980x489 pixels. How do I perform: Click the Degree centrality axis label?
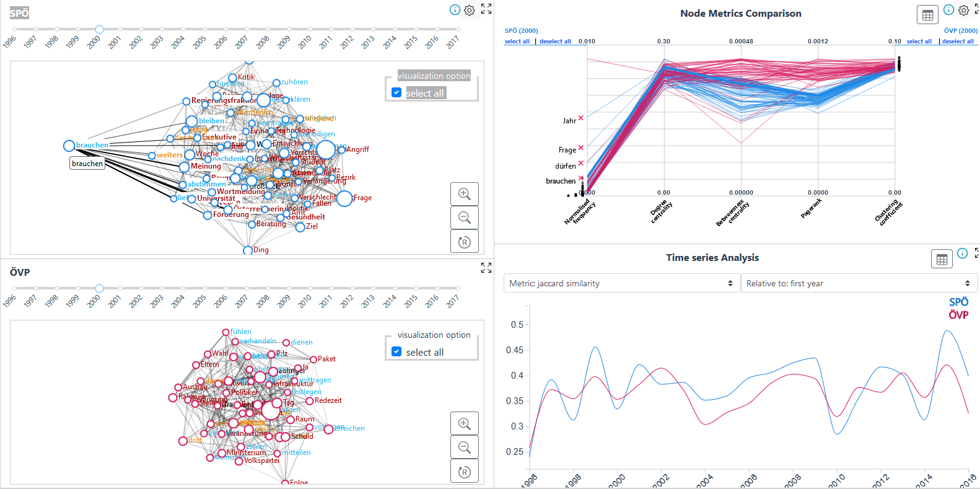(x=661, y=211)
